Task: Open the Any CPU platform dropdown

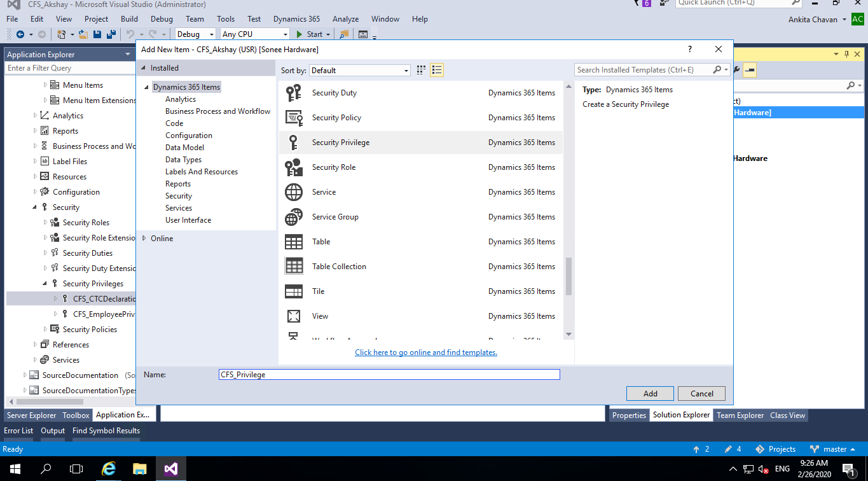Action: tap(254, 34)
